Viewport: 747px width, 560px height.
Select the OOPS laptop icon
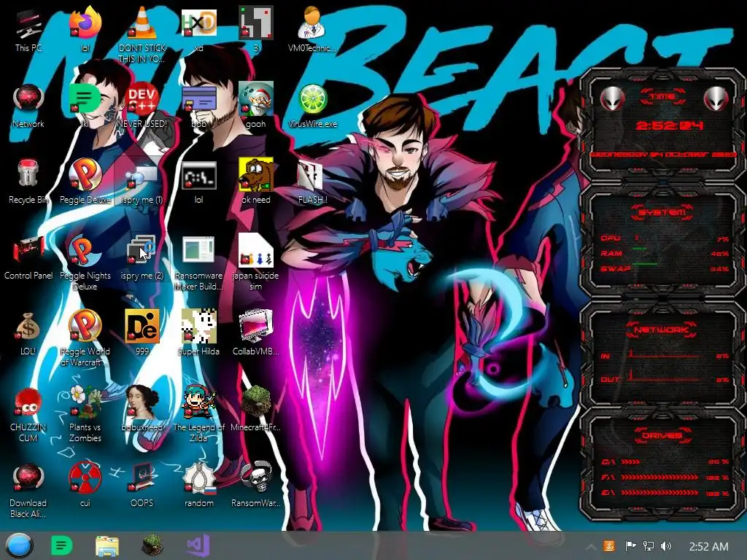(142, 477)
